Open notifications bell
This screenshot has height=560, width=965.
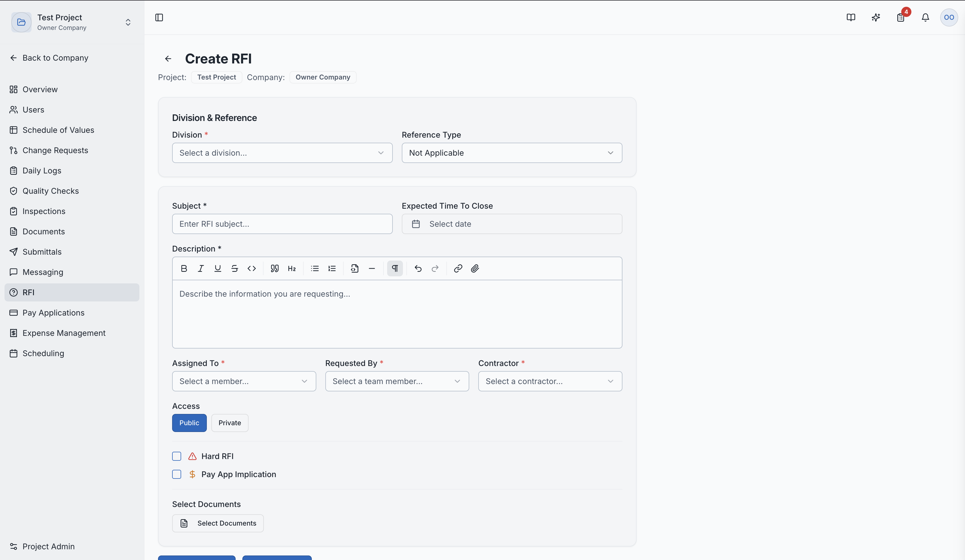pos(925,17)
